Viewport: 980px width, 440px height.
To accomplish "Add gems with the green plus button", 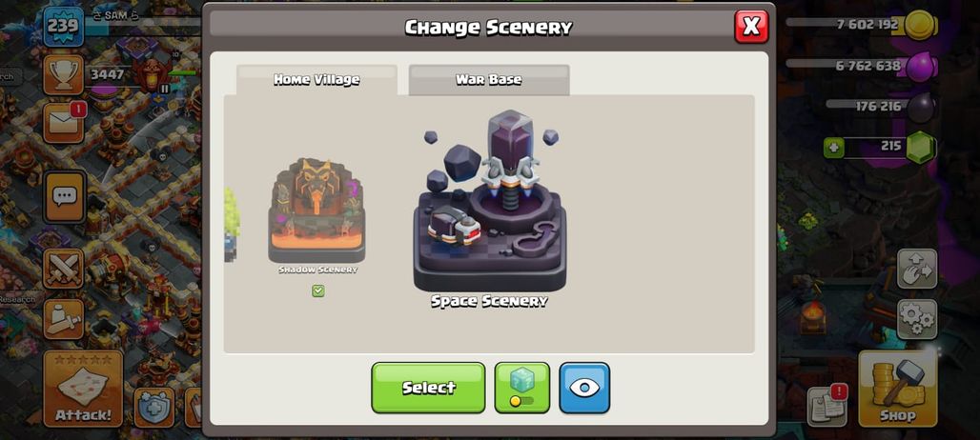I will click(834, 148).
